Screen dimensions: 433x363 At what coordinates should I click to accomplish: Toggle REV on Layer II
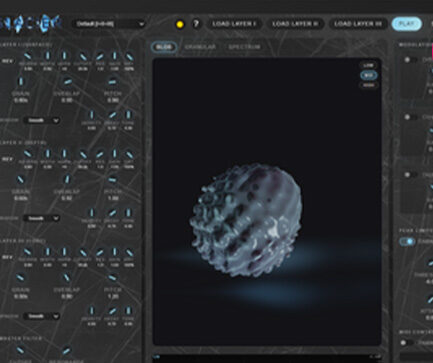coord(7,159)
